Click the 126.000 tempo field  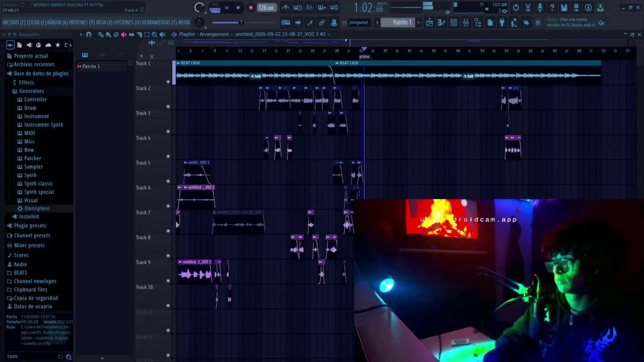click(266, 8)
